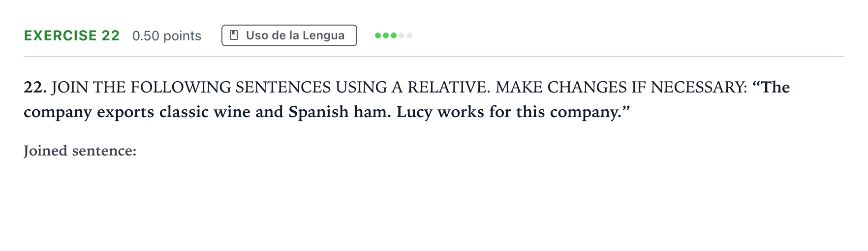
Task: Click the last gray difficulty dot
Action: (409, 35)
